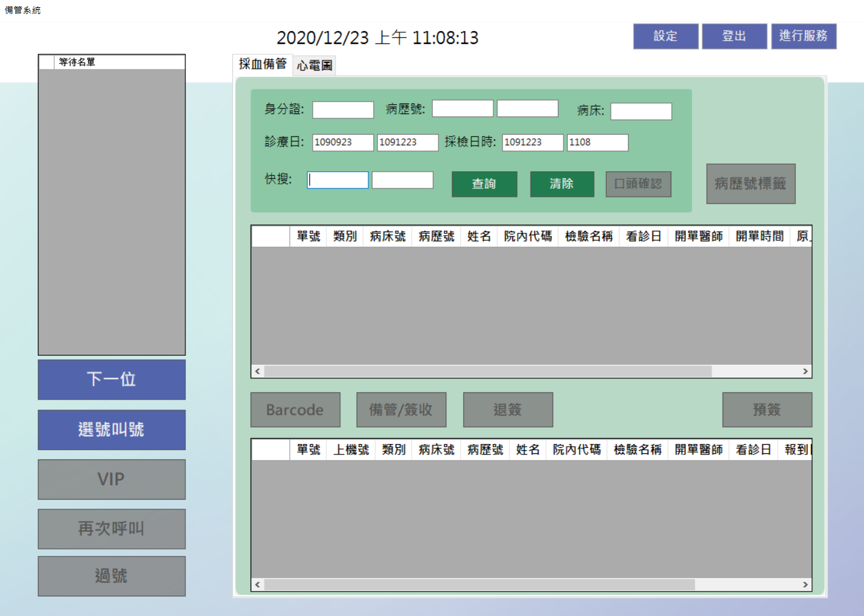Click upper table 院內代碼 column header
The height and width of the screenshot is (616, 864).
click(527, 236)
